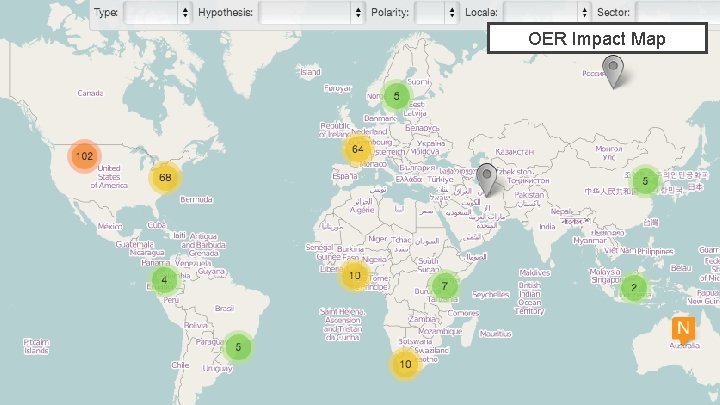The width and height of the screenshot is (720, 405).
Task: Click the Comores map label
Action: [463, 313]
